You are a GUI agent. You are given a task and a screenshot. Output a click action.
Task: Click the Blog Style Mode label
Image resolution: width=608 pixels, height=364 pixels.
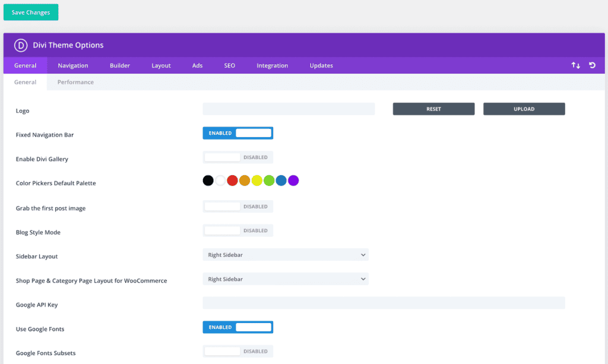(38, 232)
